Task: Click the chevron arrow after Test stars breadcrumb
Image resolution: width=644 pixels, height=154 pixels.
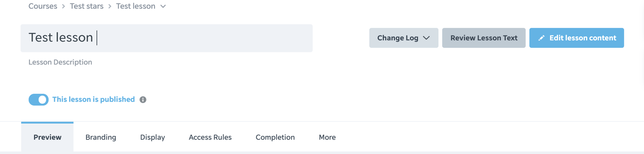Action: click(x=110, y=6)
